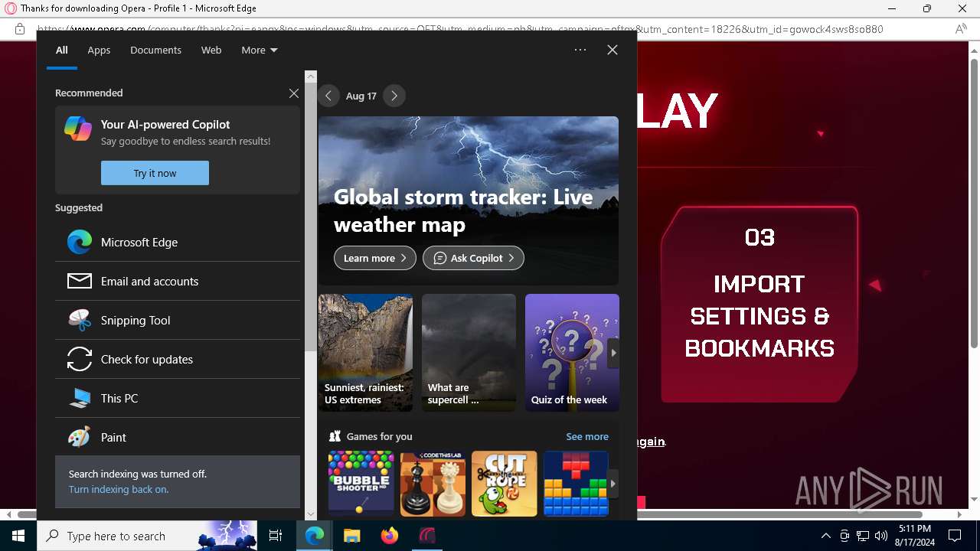The height and width of the screenshot is (551, 980).
Task: Click the Snipping Tool icon
Action: pyautogui.click(x=80, y=320)
